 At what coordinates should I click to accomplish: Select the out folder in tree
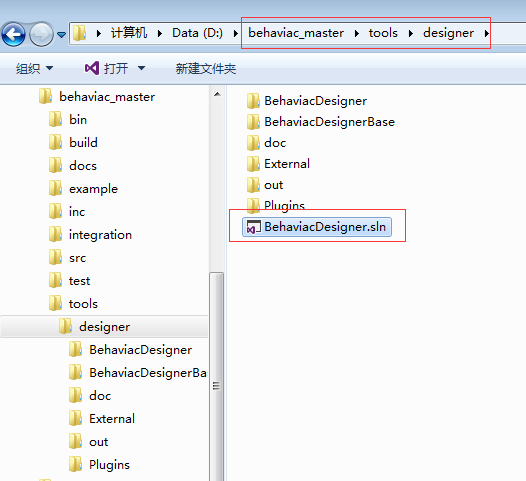click(99, 442)
